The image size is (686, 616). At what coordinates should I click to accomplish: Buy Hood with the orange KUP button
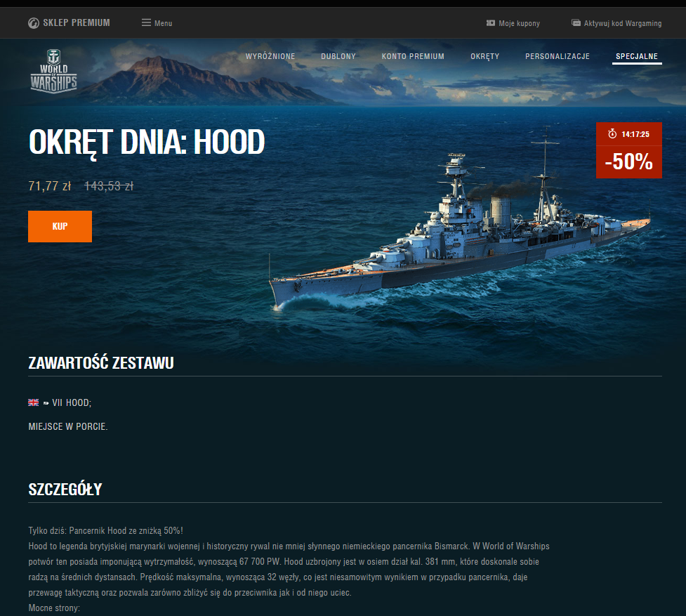[x=60, y=227]
